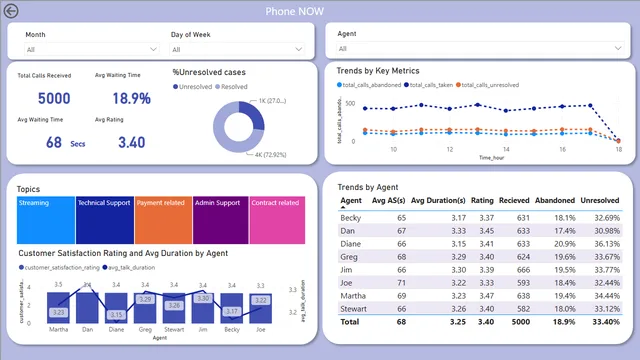This screenshot has width=640, height=360.
Task: Click total_calls_unresolved legend item
Action: tap(487, 85)
